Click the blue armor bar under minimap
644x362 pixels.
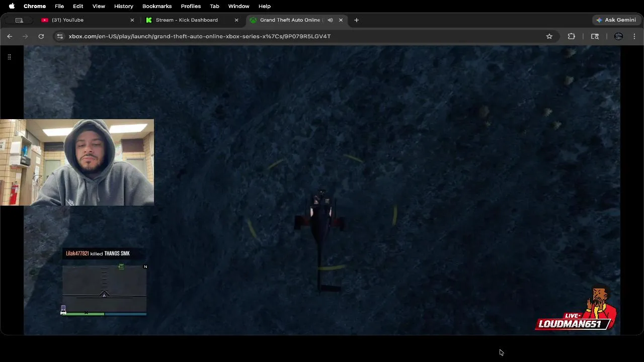coord(126,314)
